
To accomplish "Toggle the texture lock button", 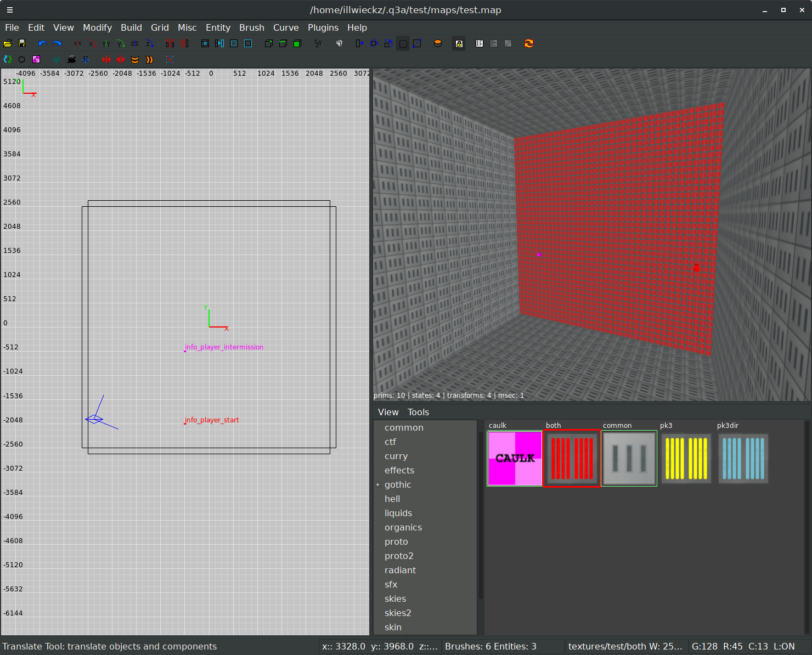I will click(459, 43).
